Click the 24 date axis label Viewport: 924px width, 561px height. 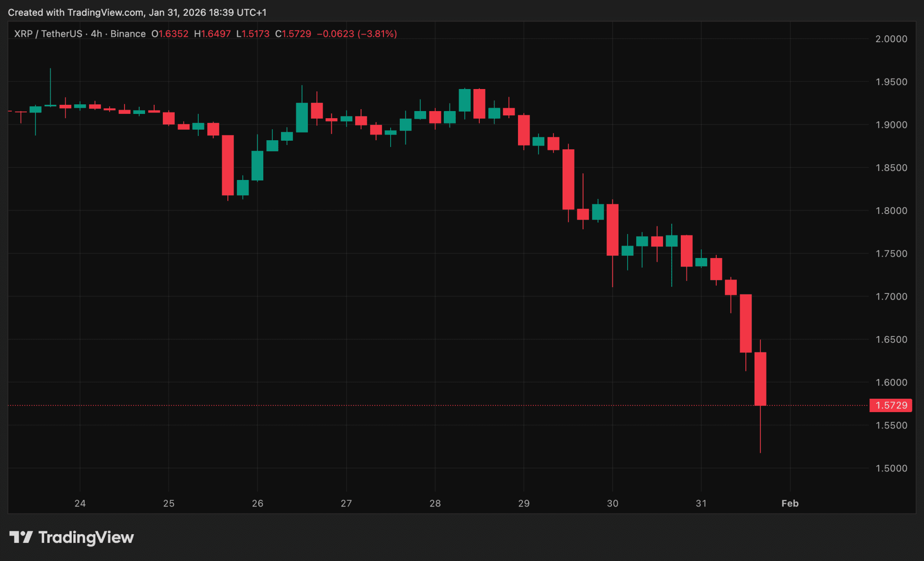tap(80, 503)
